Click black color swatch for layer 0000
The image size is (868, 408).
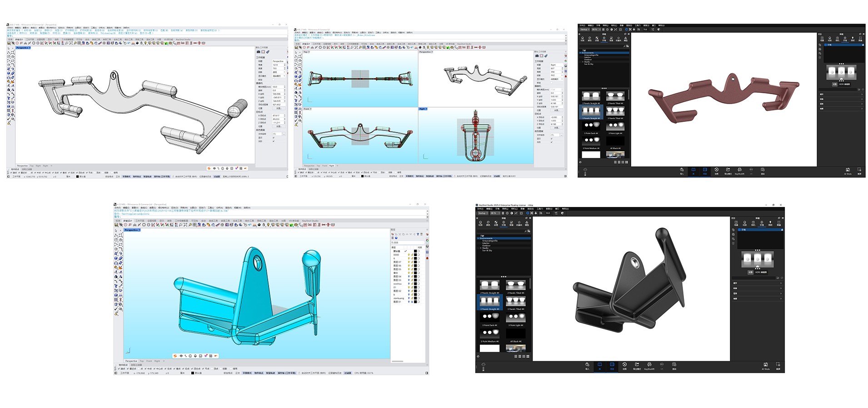415,255
